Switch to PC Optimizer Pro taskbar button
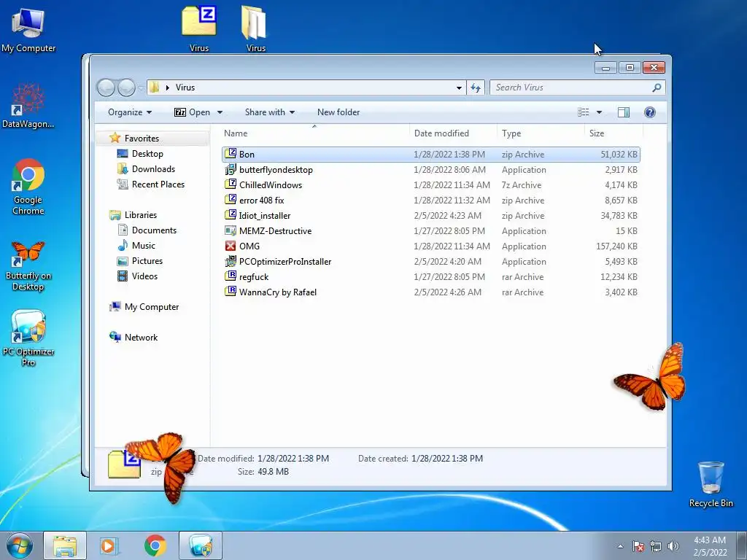The width and height of the screenshot is (747, 560). click(201, 545)
